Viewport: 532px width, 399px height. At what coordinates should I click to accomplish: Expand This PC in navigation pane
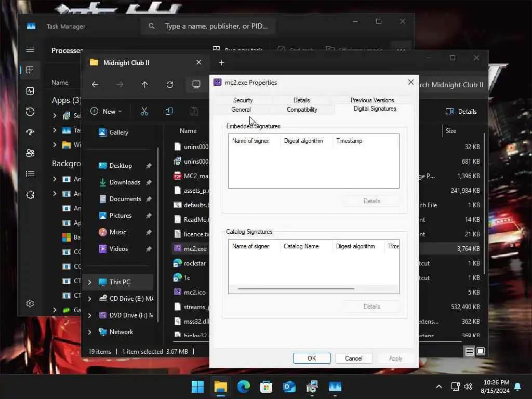[89, 282]
